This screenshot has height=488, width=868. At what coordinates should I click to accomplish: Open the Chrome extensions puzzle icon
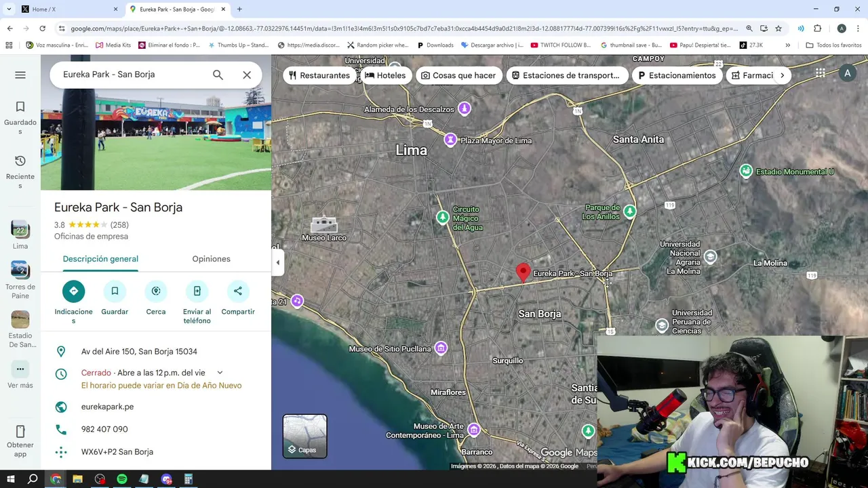(x=818, y=28)
